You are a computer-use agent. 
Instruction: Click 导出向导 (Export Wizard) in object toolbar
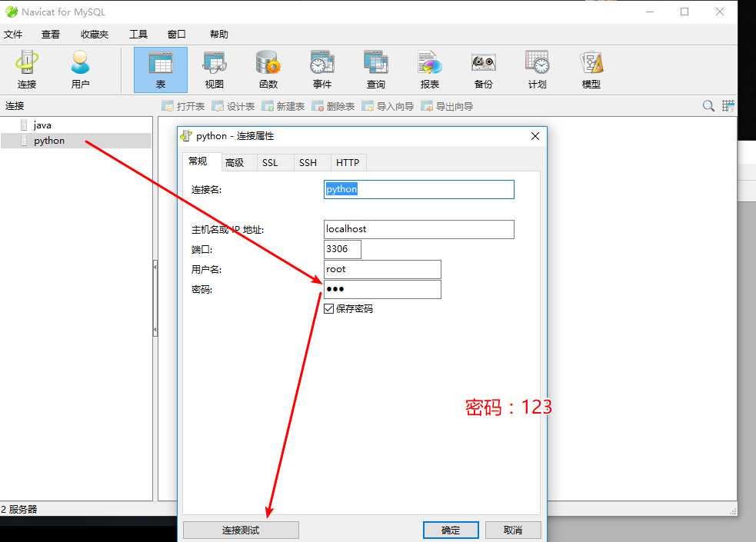click(x=448, y=106)
